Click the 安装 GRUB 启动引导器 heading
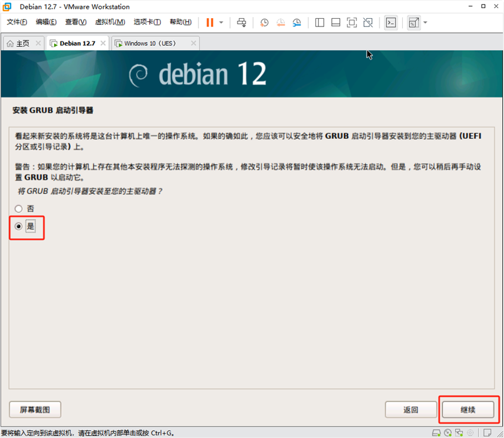504x438 pixels. tap(53, 110)
